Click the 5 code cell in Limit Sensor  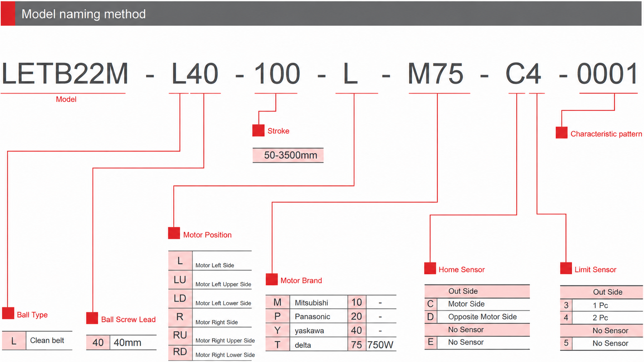coord(566,343)
